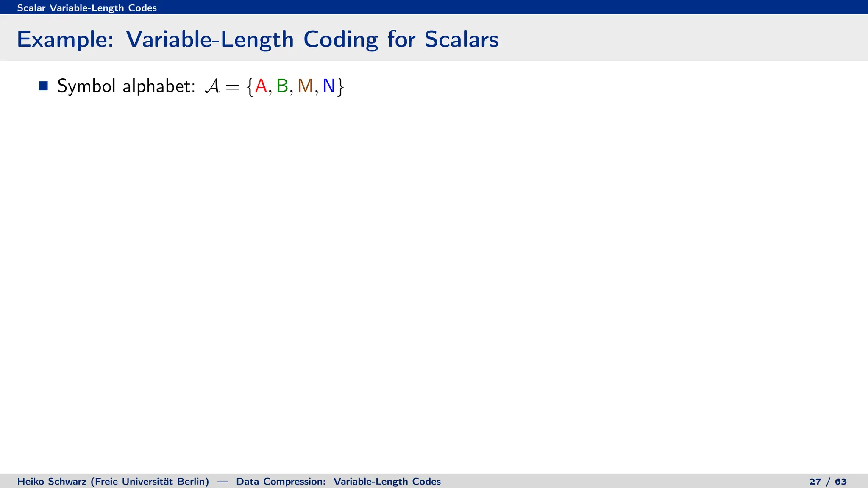Click the blue letter N in the alphabet set
The image size is (868, 488).
(x=329, y=86)
